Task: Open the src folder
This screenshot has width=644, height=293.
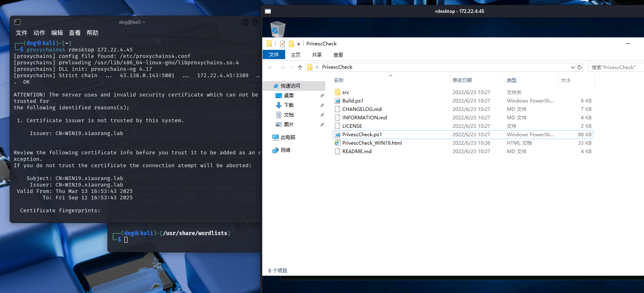Action: (x=346, y=92)
